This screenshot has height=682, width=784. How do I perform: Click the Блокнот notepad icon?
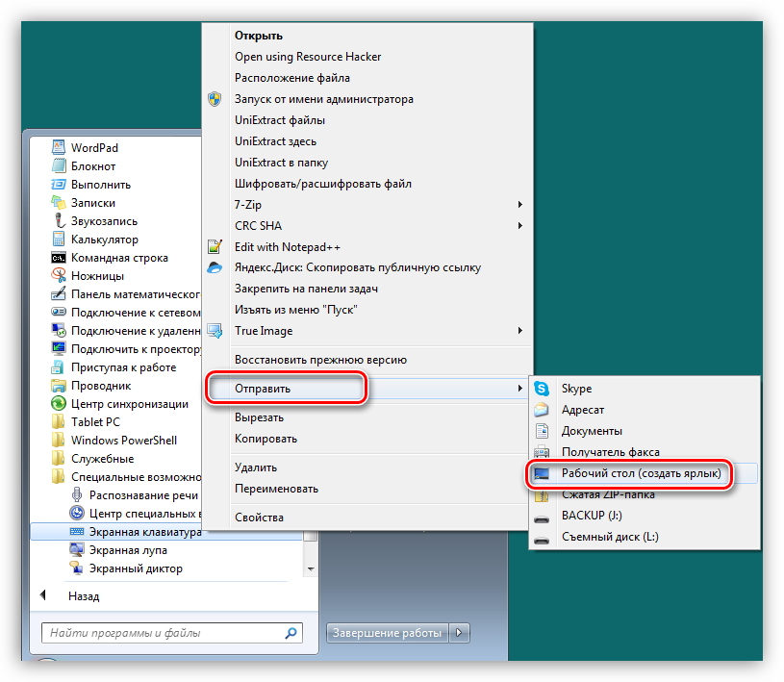[x=59, y=165]
